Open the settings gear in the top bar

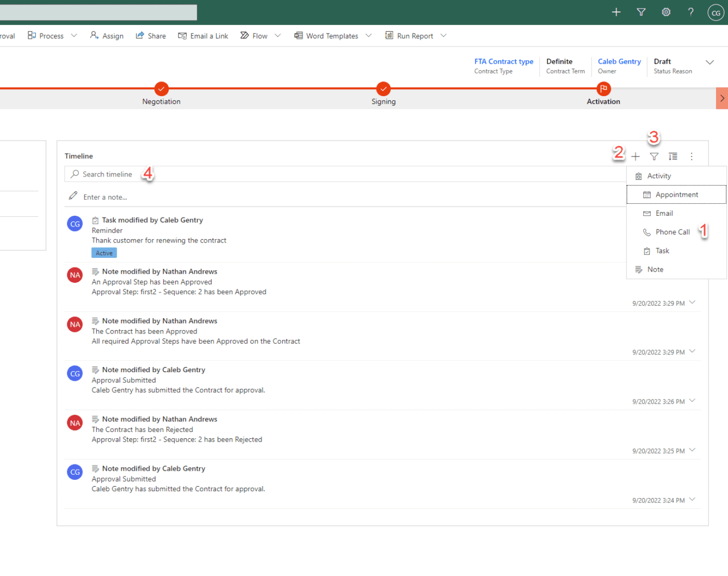click(x=666, y=12)
